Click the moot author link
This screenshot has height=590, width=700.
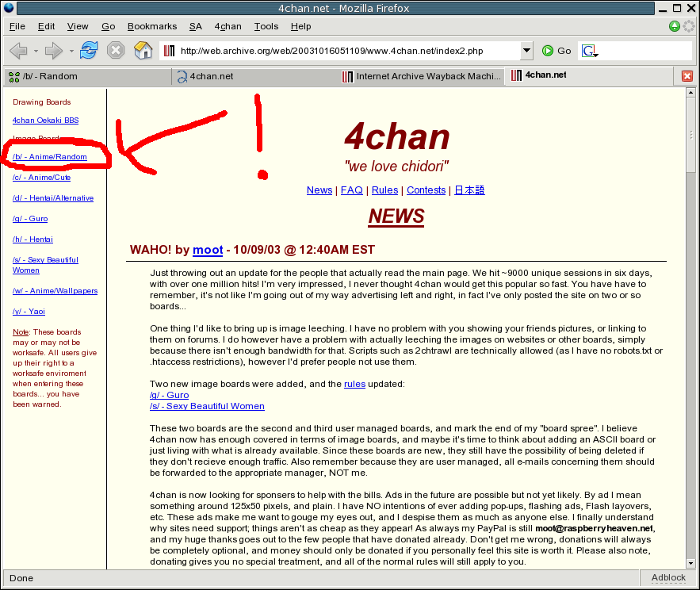(x=208, y=250)
